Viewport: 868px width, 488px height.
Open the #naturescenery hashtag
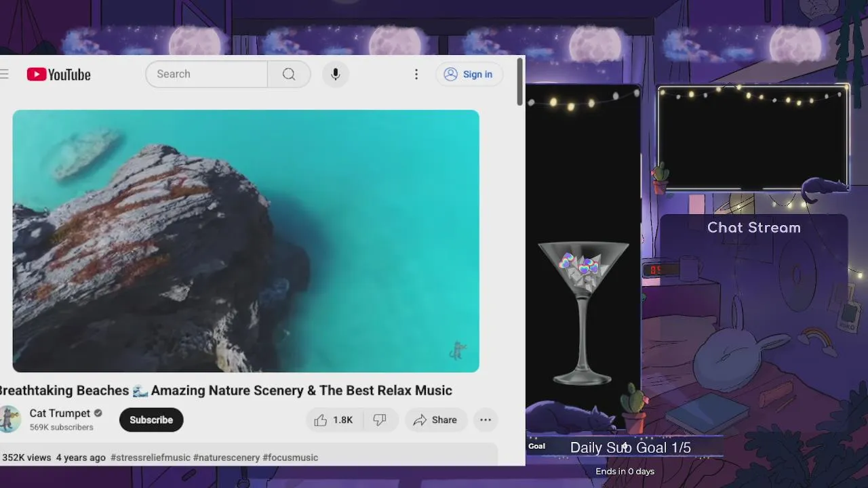(x=226, y=457)
